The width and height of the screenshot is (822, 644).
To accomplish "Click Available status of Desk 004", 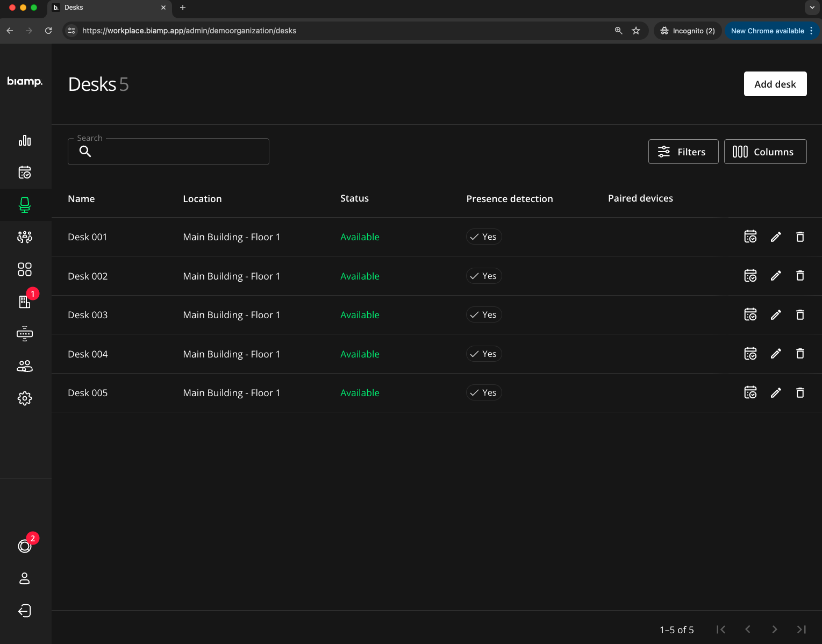I will 360,354.
